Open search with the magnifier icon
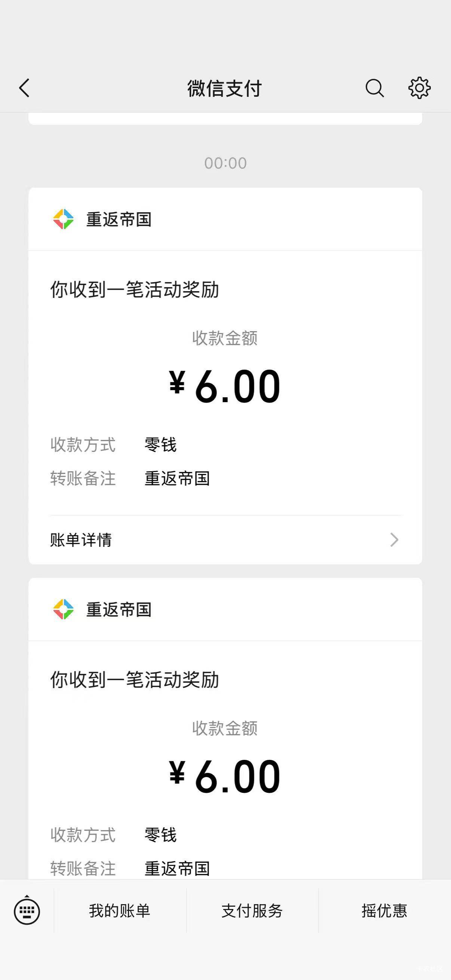The width and height of the screenshot is (451, 980). (x=374, y=88)
